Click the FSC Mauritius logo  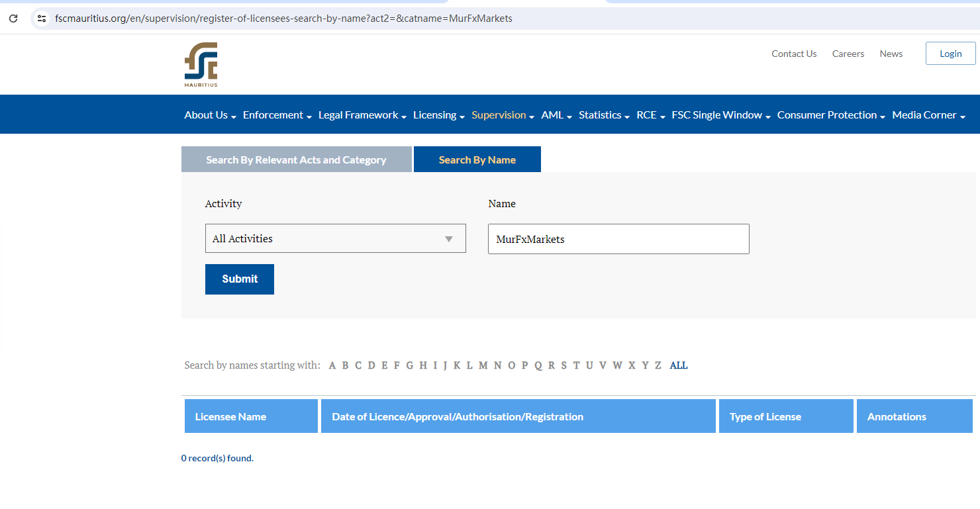201,64
